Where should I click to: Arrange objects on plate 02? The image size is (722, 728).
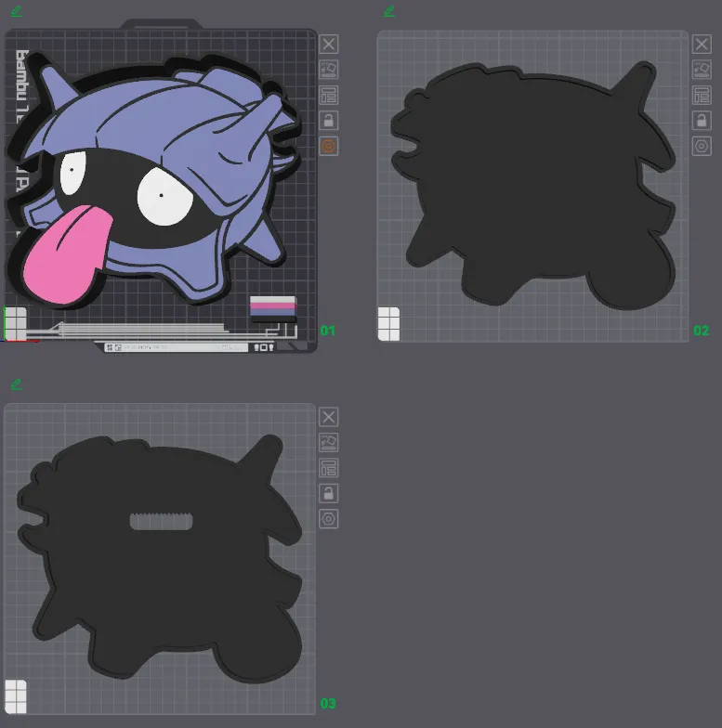[x=702, y=96]
